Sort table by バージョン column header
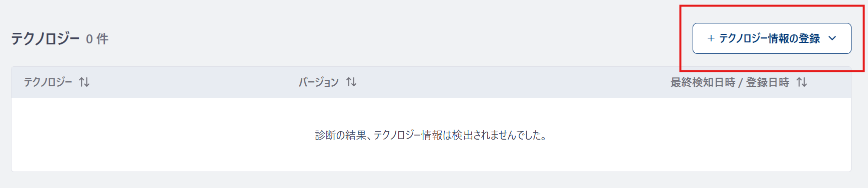 pyautogui.click(x=319, y=82)
